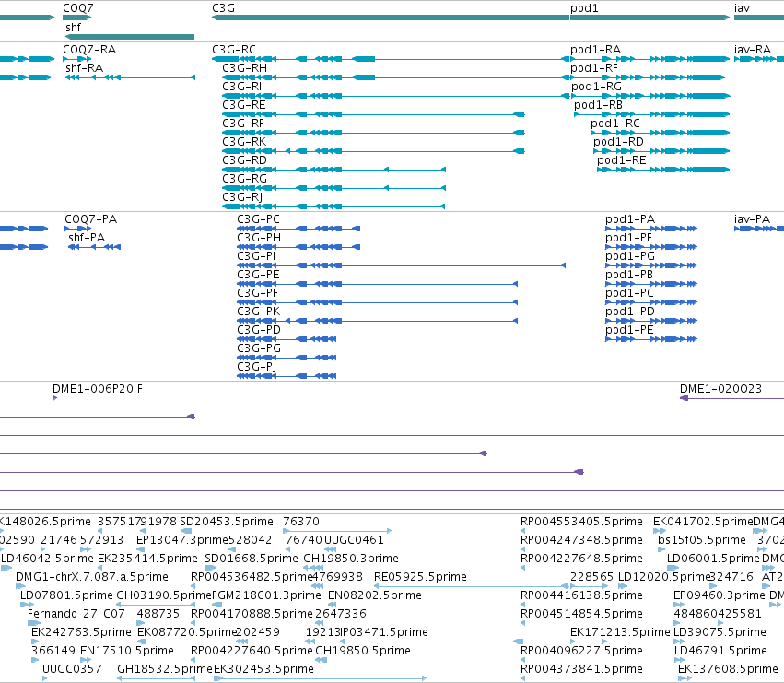Select the pod1-RB transcript label

[x=599, y=105]
